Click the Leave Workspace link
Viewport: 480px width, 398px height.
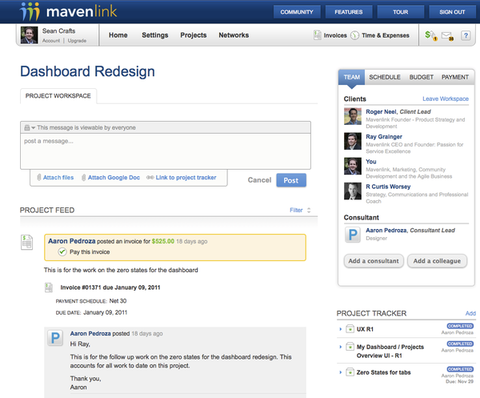coord(445,99)
